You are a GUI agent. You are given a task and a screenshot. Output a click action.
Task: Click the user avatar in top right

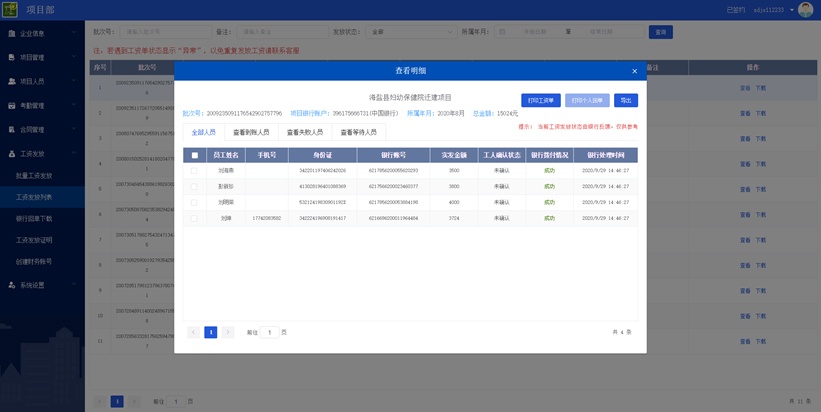805,10
